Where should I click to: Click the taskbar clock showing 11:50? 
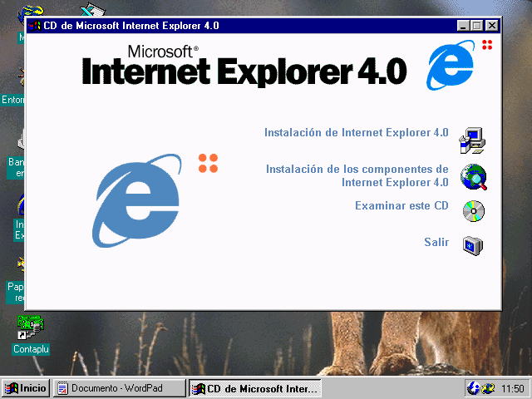(513, 388)
